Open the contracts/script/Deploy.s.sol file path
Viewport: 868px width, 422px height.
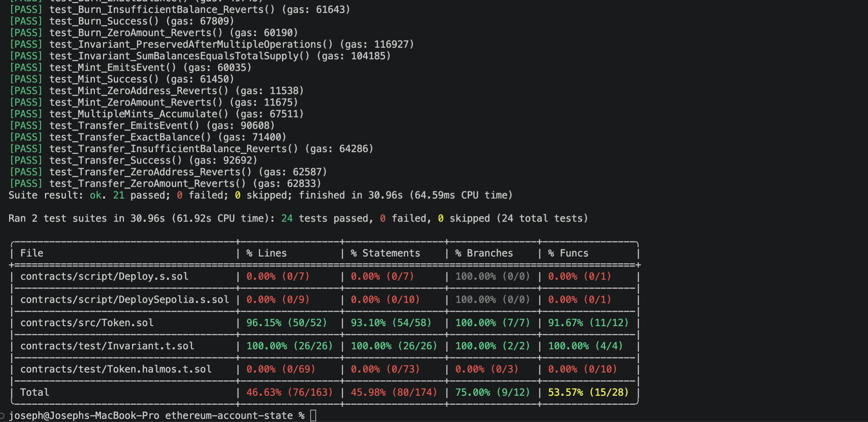point(104,276)
